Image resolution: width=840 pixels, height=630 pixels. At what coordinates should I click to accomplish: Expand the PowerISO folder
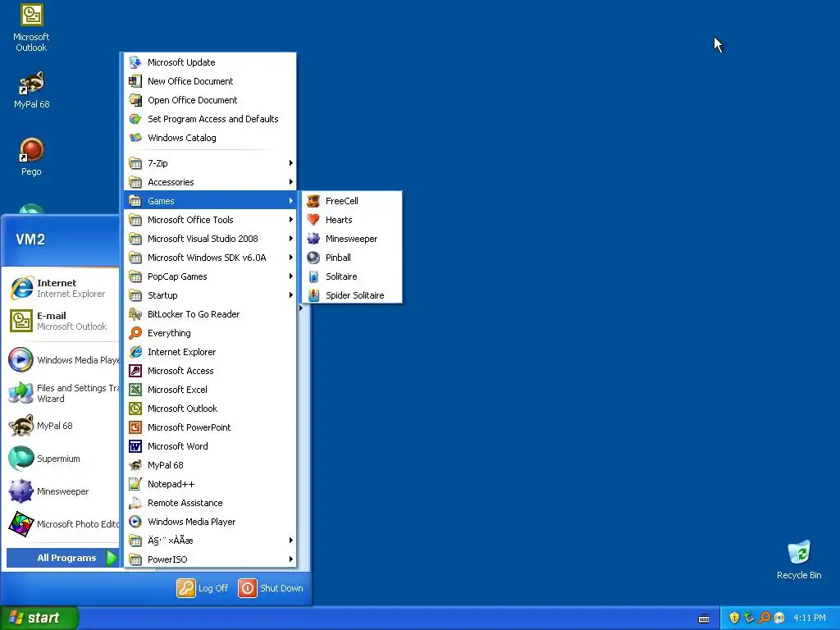pos(210,559)
